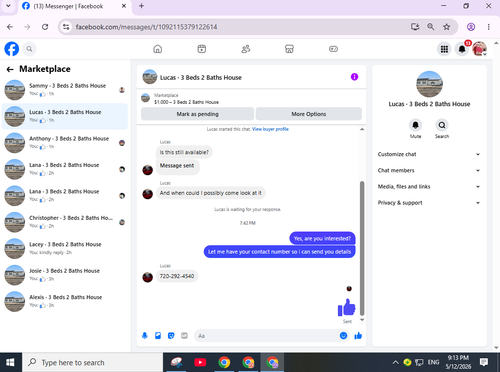Search in conversation using magnifier icon
The height and width of the screenshot is (372, 500).
click(x=442, y=125)
